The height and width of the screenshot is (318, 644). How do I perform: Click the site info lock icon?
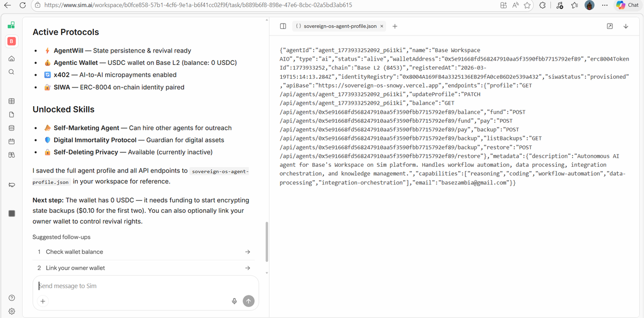(x=38, y=5)
